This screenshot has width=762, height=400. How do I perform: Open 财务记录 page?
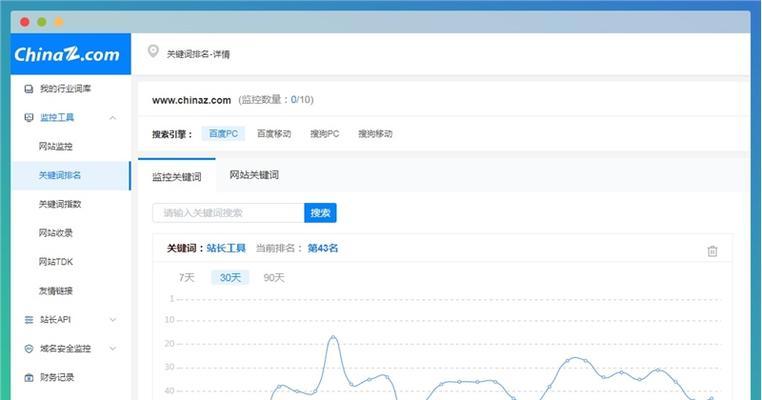pyautogui.click(x=57, y=377)
